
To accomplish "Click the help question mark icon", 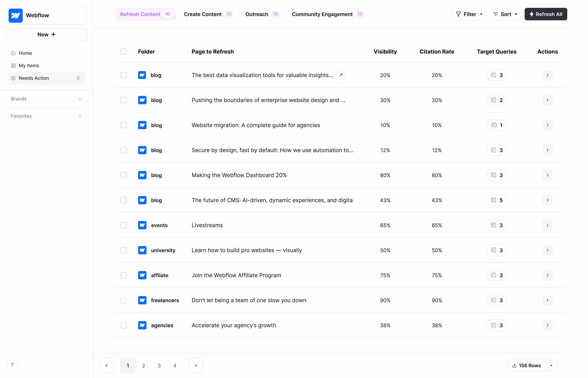I will [x=12, y=365].
